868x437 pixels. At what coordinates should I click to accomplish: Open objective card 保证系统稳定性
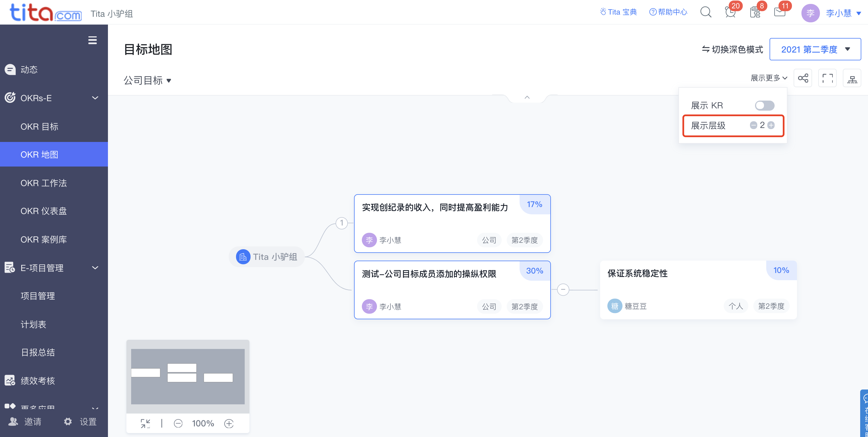point(698,290)
